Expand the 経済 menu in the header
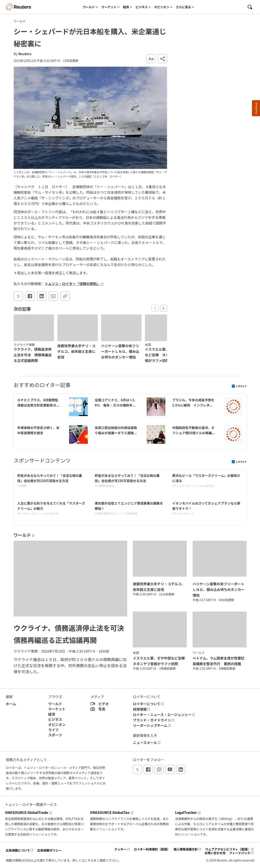 click(127, 7)
